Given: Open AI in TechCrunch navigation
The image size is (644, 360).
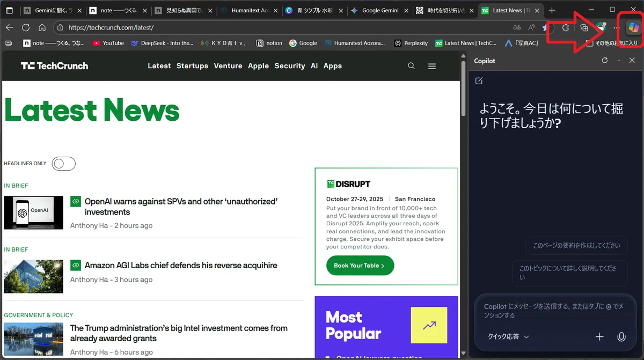Looking at the screenshot, I should pos(314,66).
